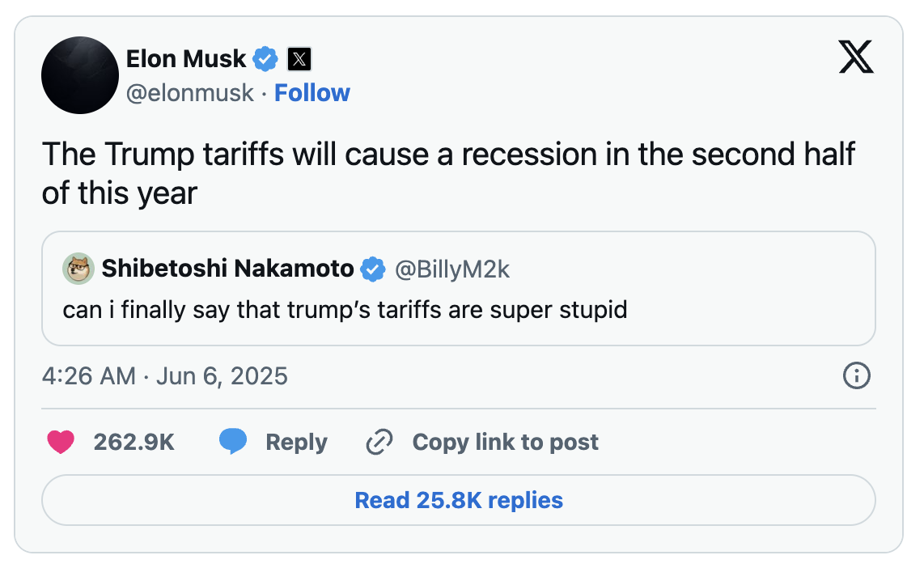The width and height of the screenshot is (924, 568).
Task: Click the Shibetoshi Nakamoto doge avatar
Action: pos(78,269)
